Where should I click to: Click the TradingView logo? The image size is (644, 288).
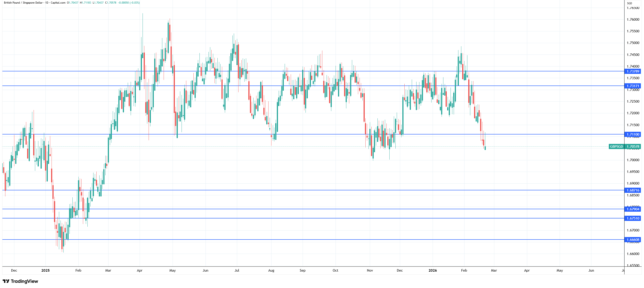[x=20, y=281]
